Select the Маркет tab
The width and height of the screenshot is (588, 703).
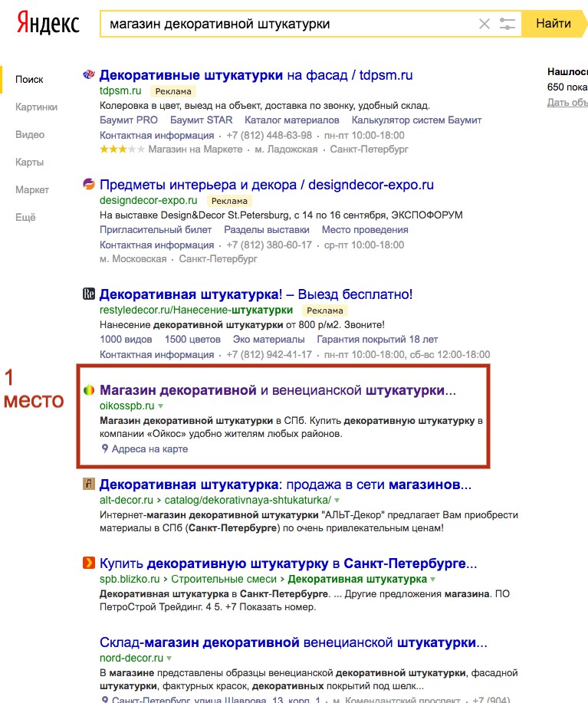pos(32,190)
